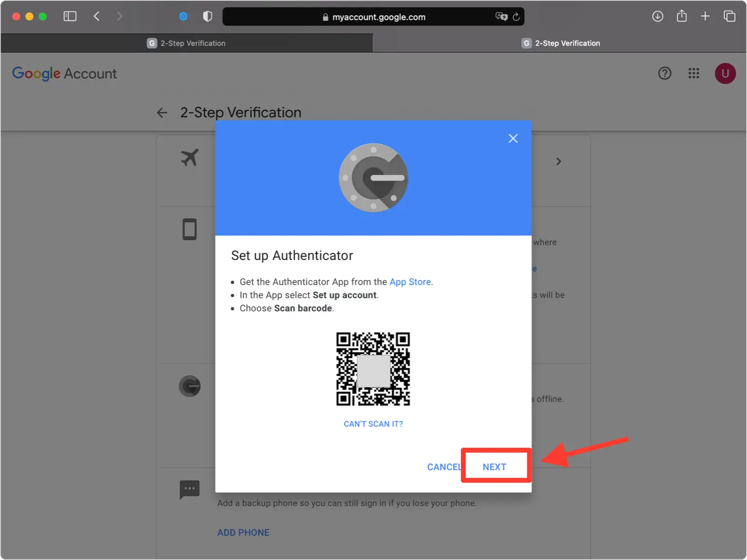The image size is (747, 560).
Task: Go forward in Safari history
Action: pyautogui.click(x=120, y=17)
